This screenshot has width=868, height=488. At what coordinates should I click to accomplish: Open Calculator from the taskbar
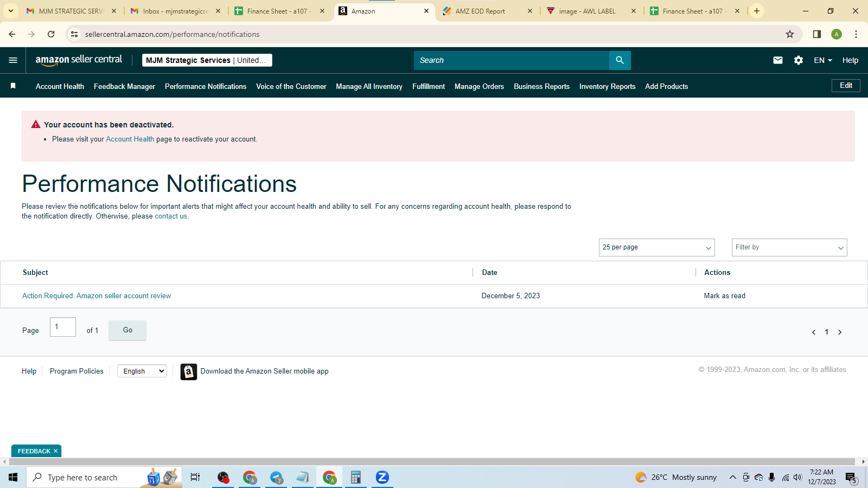pos(356,477)
